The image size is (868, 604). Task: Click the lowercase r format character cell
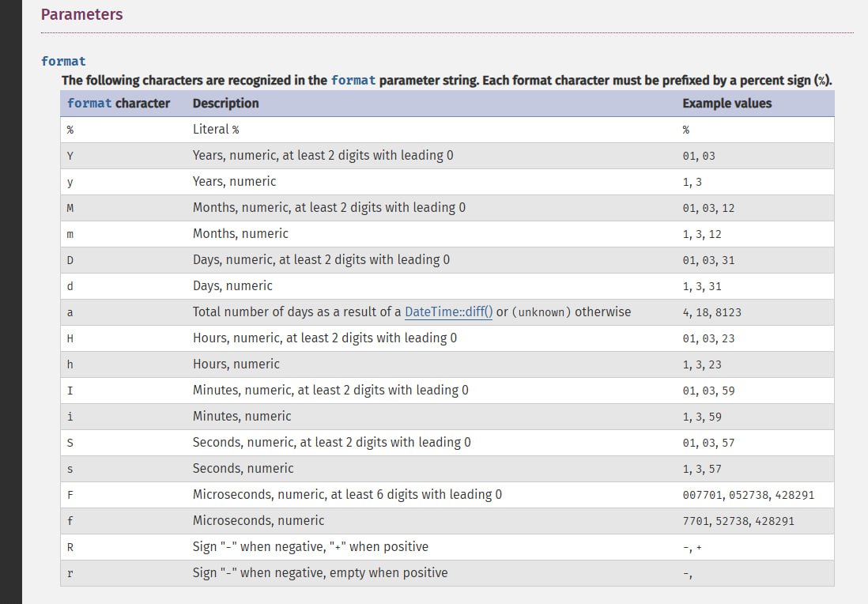tap(70, 573)
